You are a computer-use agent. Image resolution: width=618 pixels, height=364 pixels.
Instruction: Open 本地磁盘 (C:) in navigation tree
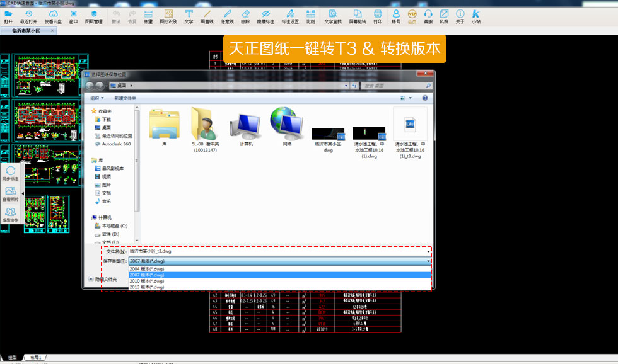click(x=114, y=225)
